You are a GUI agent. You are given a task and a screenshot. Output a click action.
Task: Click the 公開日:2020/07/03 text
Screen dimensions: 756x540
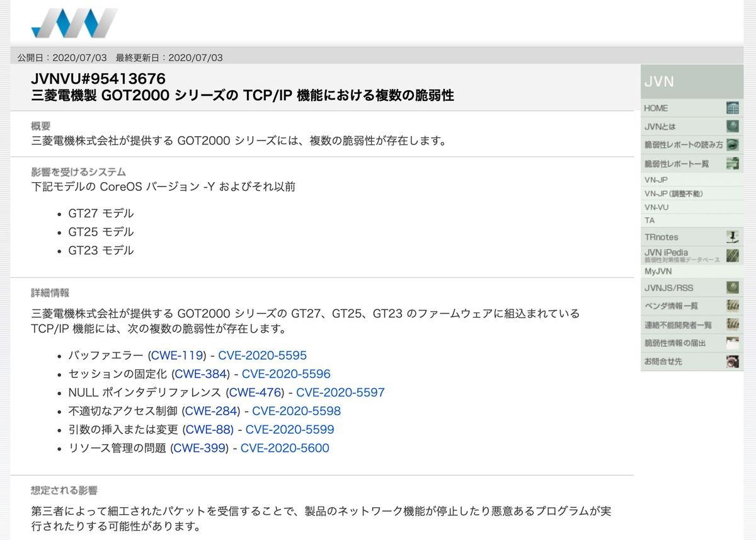(62, 57)
